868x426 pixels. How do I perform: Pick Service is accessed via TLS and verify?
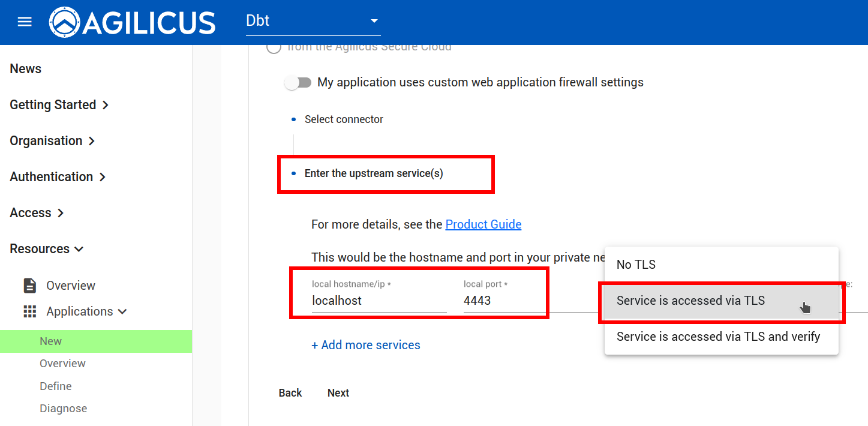718,337
